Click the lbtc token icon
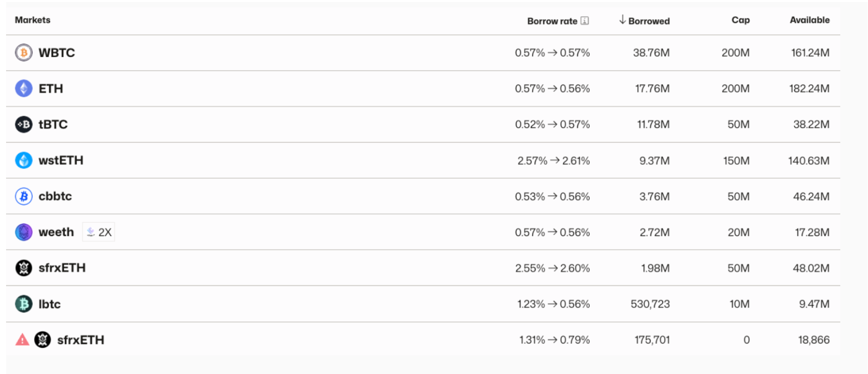Viewport: 868px width, 374px height. click(24, 304)
